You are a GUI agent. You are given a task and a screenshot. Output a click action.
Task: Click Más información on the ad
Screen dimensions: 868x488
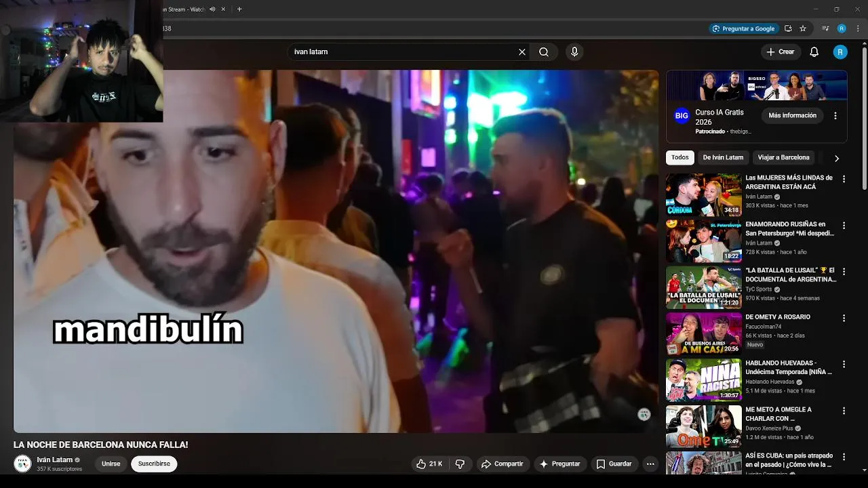tap(792, 116)
